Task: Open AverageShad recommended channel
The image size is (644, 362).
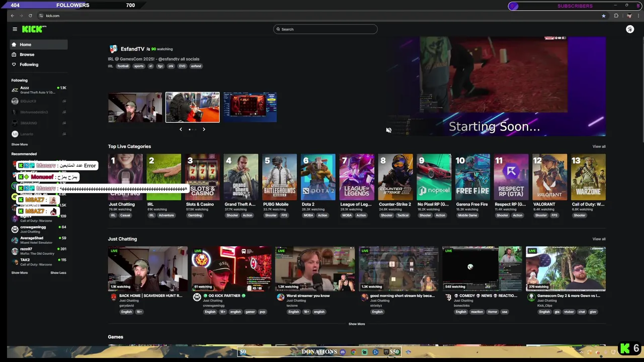Action: tap(39, 240)
